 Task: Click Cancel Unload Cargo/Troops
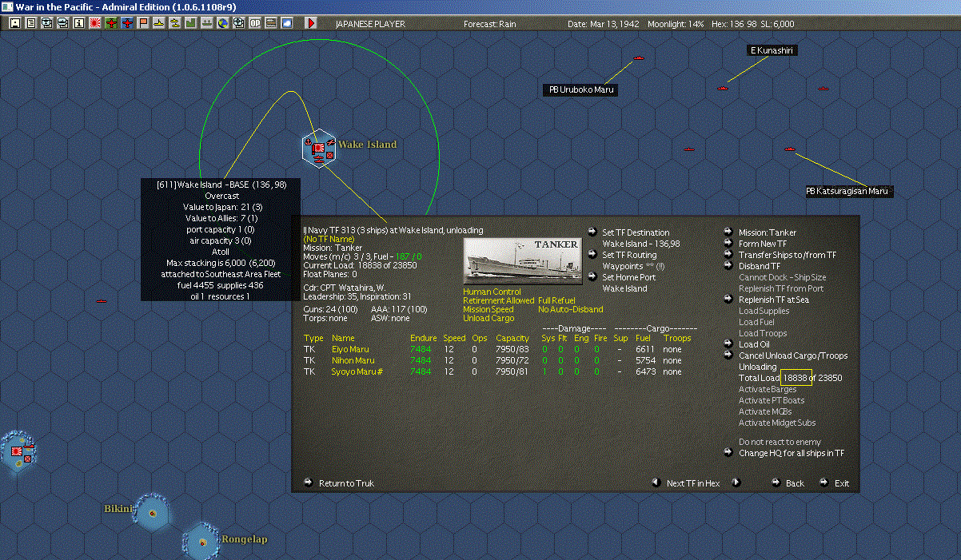pos(793,355)
